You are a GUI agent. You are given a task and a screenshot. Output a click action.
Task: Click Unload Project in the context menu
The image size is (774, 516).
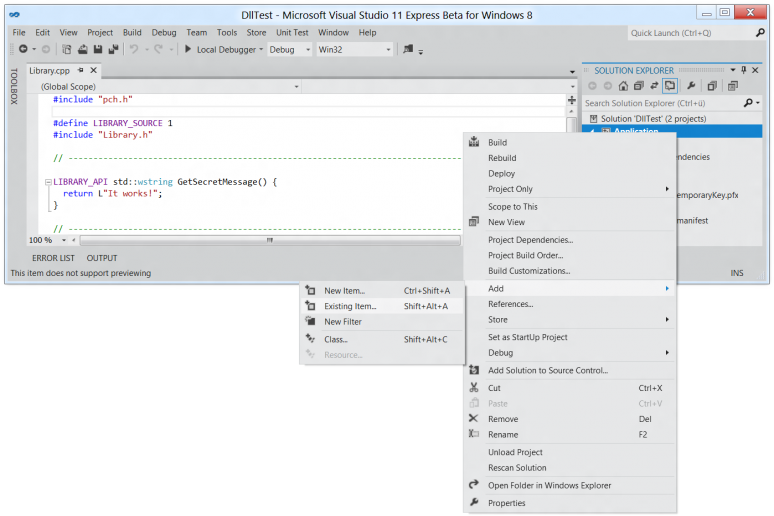(x=570, y=452)
